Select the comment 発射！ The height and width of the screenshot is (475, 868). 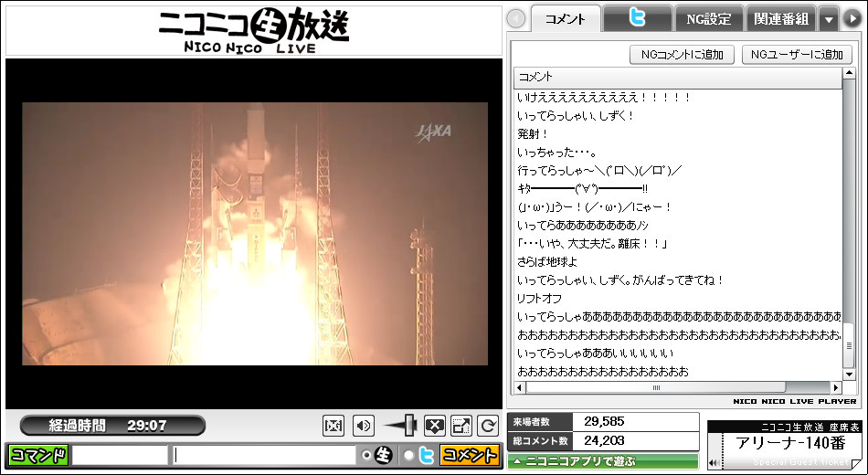point(533,134)
